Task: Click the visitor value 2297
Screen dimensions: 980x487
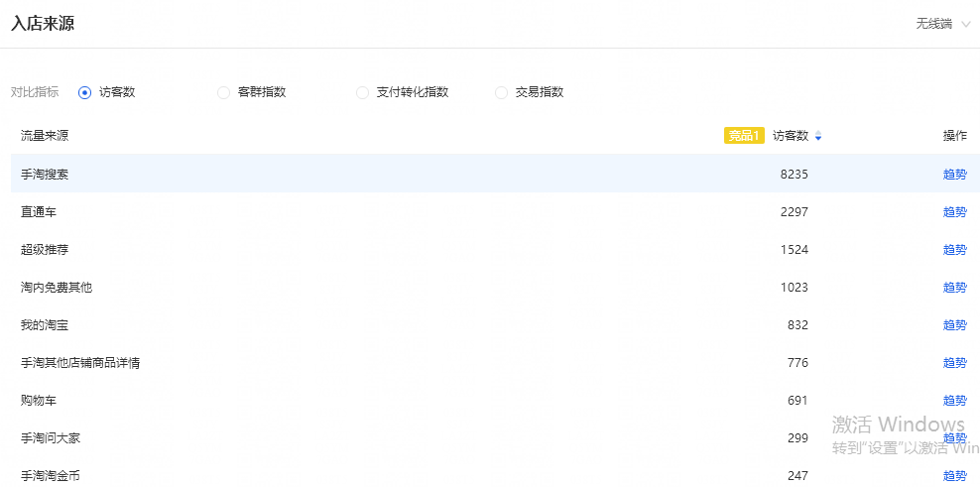Action: [x=795, y=212]
